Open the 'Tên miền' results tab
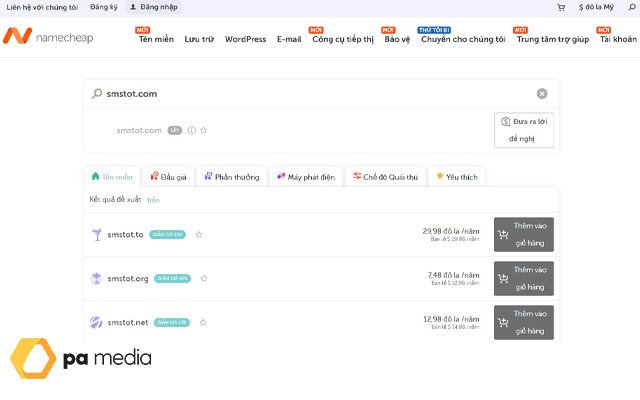Image resolution: width=640 pixels, height=400 pixels. (112, 177)
